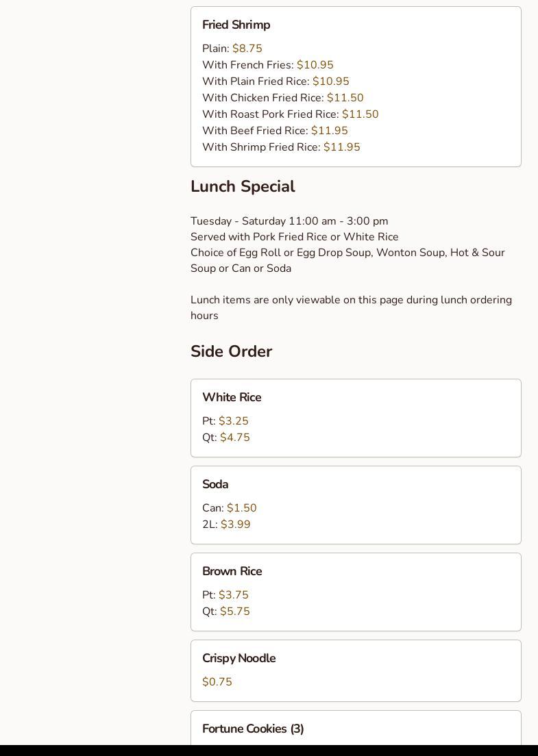
Task: Click the Lunch Special section heading
Action: tap(243, 187)
